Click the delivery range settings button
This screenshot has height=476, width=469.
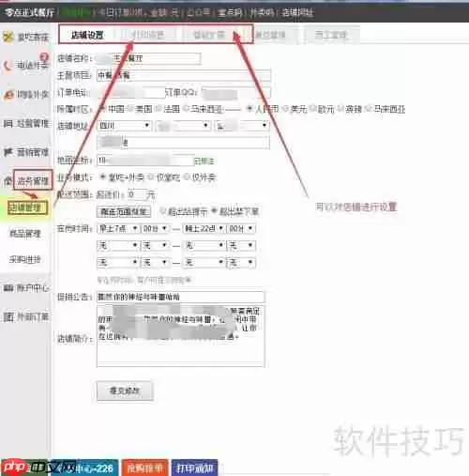point(124,212)
